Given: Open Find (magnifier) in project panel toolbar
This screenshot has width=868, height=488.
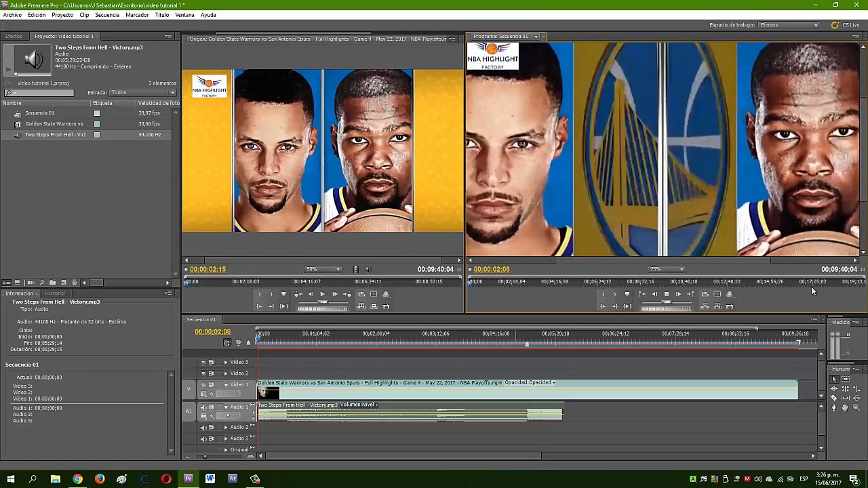Looking at the screenshot, I should pyautogui.click(x=42, y=283).
